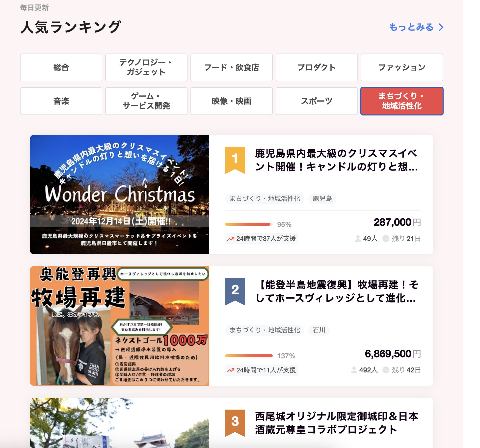Viewport: 480px width, 448px height.
Task: Switch to テクノロジー・ガジェット tab
Action: (x=146, y=67)
